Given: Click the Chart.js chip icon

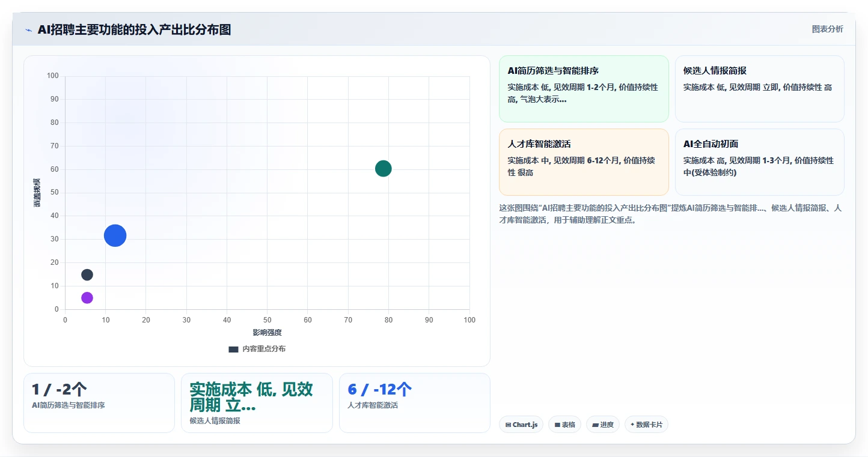Looking at the screenshot, I should 508,425.
